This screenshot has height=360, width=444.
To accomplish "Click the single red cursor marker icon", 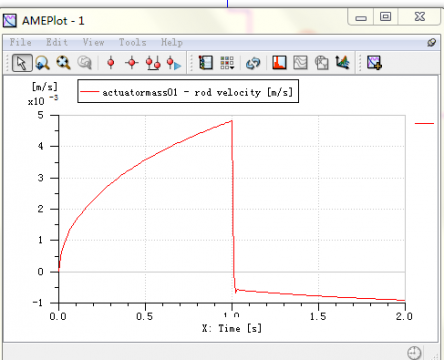I will (111, 63).
